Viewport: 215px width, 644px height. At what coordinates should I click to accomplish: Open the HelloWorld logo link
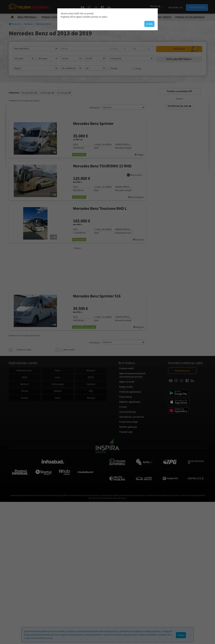click(85, 472)
